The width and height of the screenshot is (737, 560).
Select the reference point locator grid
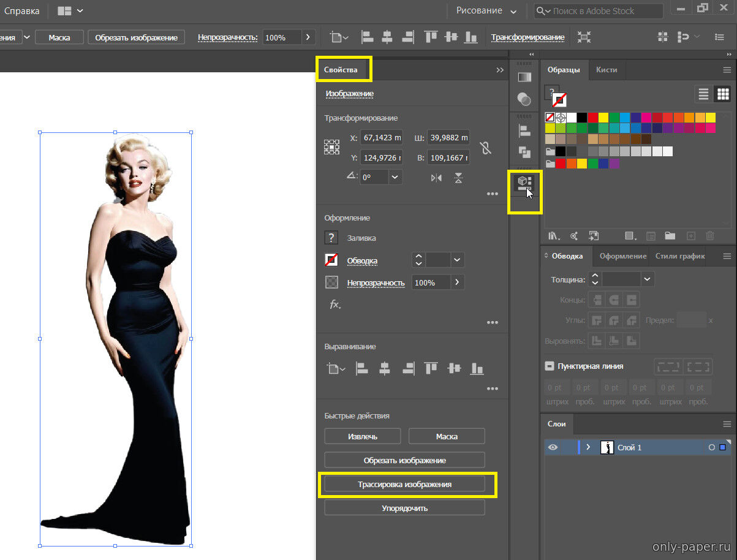pyautogui.click(x=331, y=147)
